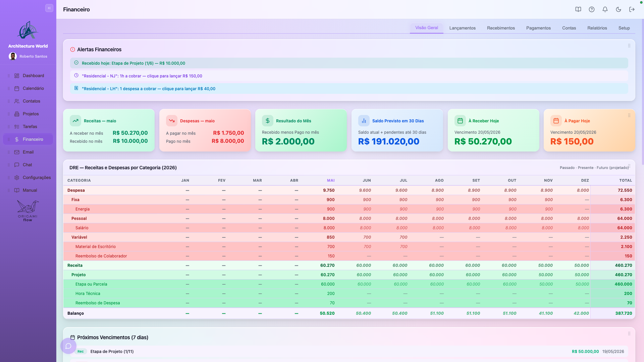The height and width of the screenshot is (362, 644).
Task: Switch to the Lançamentos tab
Action: pos(462,28)
